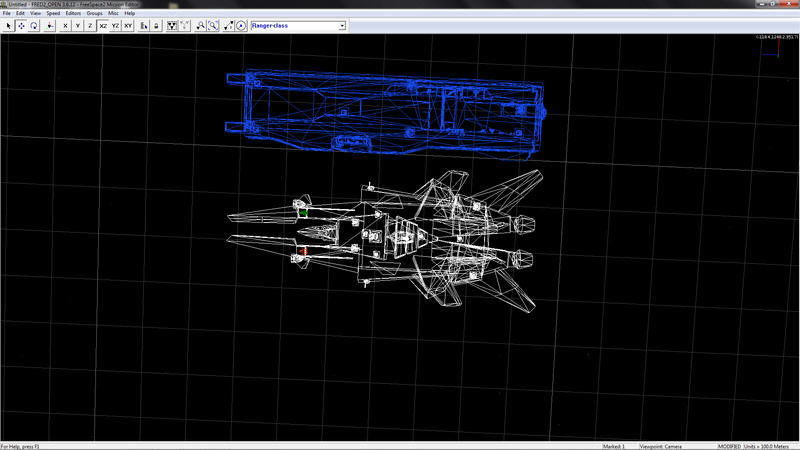Viewport: 800px width, 450px height.
Task: Activate the Select and Move tool
Action: (x=22, y=25)
